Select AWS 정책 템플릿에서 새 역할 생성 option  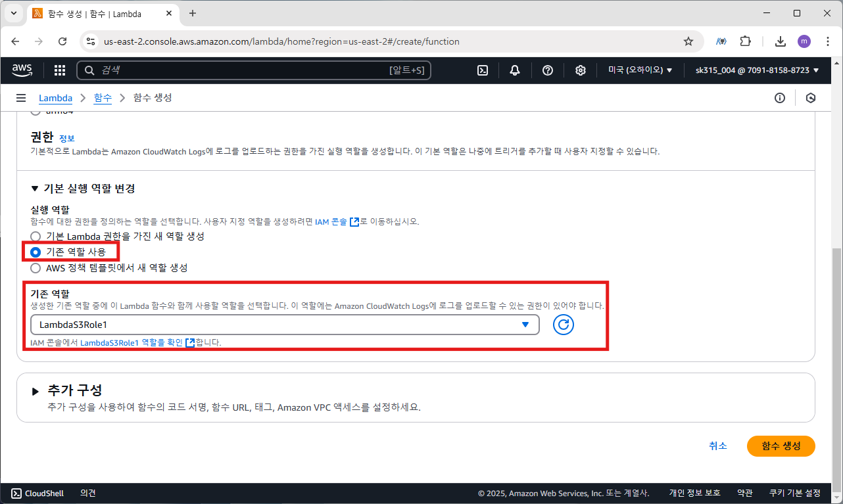(36, 268)
